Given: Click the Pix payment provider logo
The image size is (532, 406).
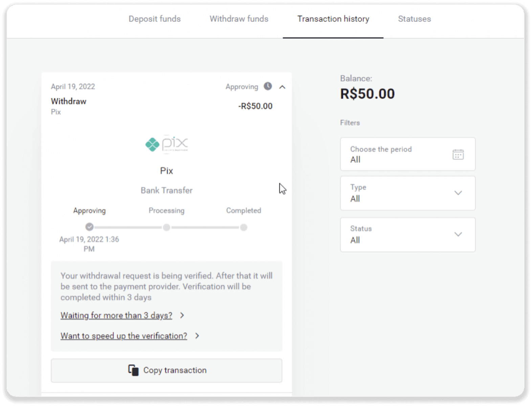Looking at the screenshot, I should point(167,144).
